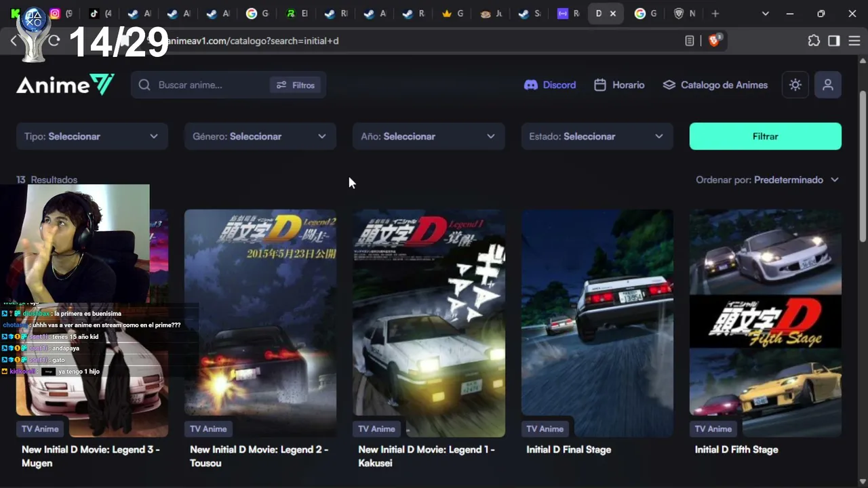Click the title New Initial D Movie: Legend 3 - Mugen
The width and height of the screenshot is (868, 488).
(91, 456)
